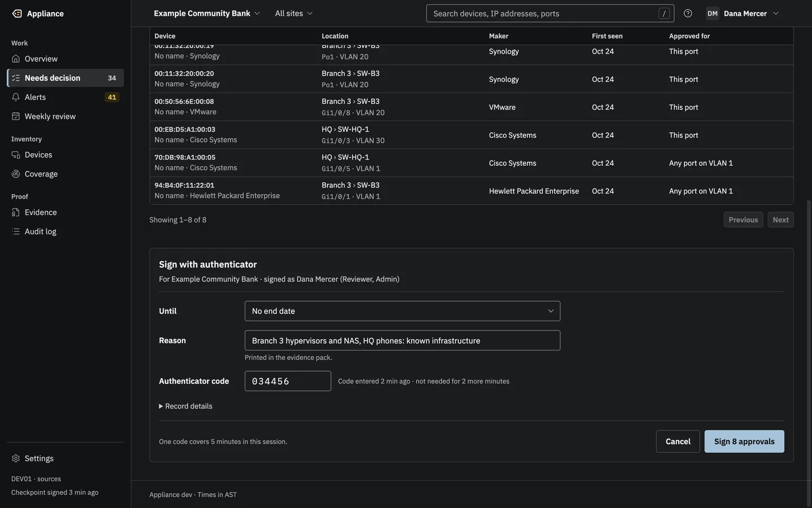This screenshot has width=812, height=508.
Task: Click the Alerts count badge 41
Action: [x=112, y=97]
